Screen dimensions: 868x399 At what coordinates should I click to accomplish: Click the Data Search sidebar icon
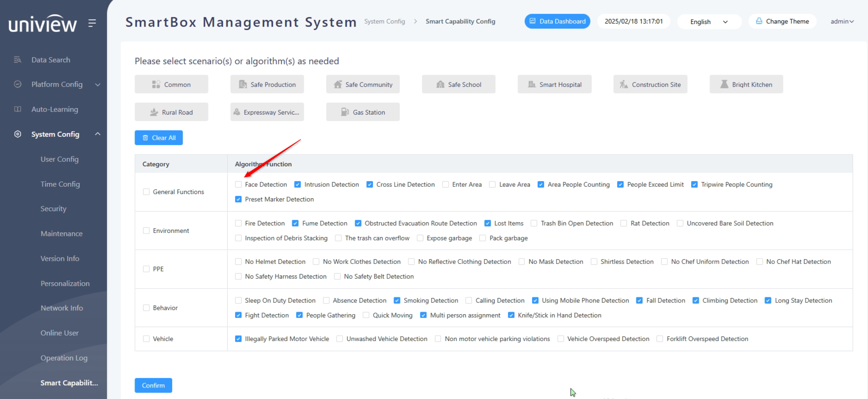18,60
